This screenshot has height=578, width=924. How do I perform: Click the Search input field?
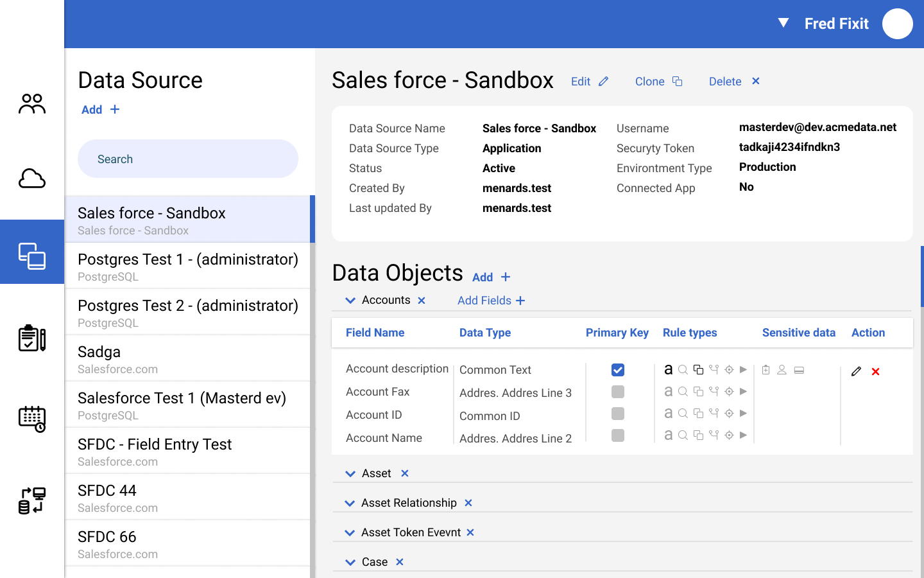(188, 159)
